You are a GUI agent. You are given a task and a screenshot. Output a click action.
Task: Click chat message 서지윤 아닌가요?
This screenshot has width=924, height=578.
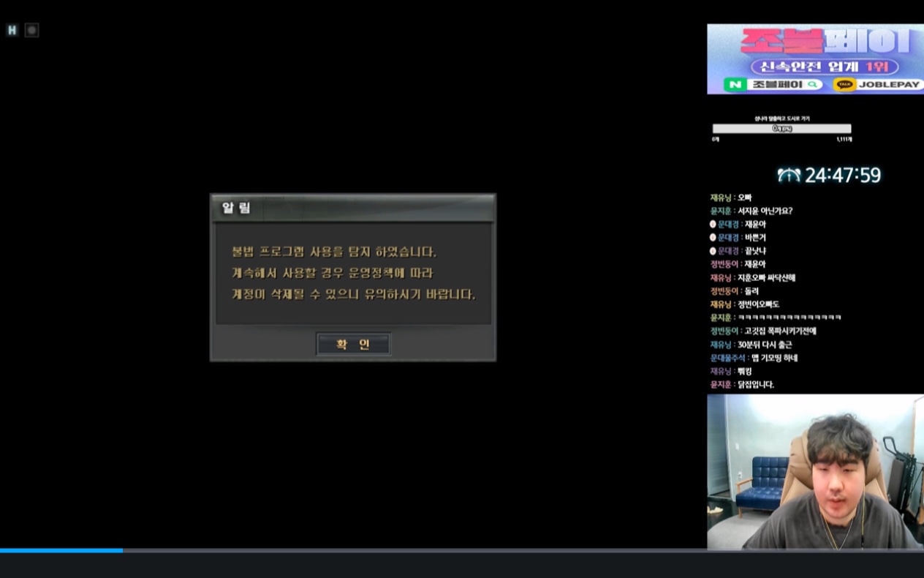pyautogui.click(x=765, y=211)
